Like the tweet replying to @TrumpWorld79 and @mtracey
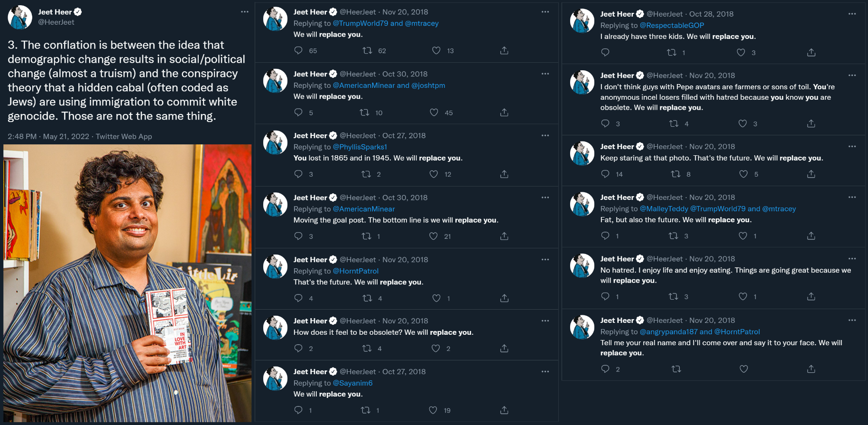The image size is (868, 425). click(436, 50)
